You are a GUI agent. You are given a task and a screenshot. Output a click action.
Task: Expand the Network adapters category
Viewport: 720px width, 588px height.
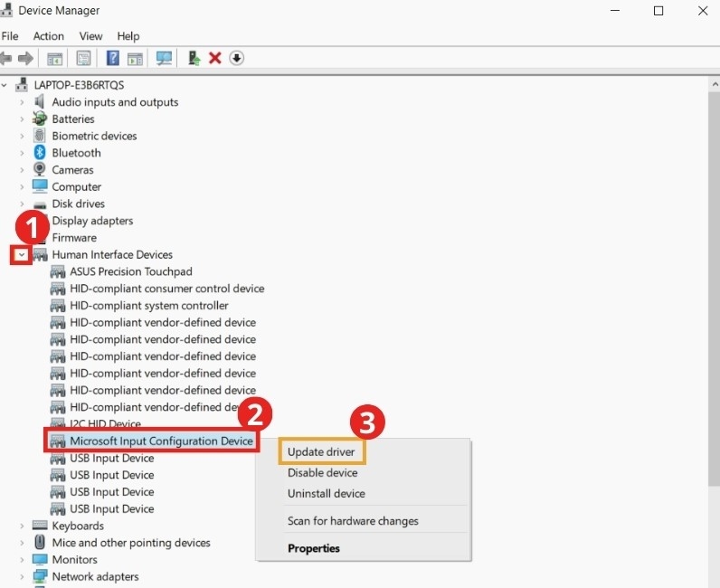point(22,576)
